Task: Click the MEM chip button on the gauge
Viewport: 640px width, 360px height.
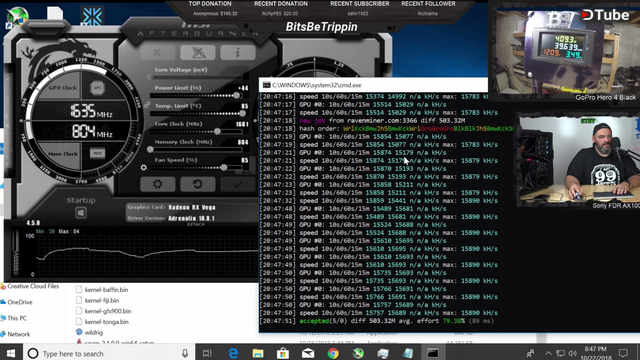Action: coord(97,153)
